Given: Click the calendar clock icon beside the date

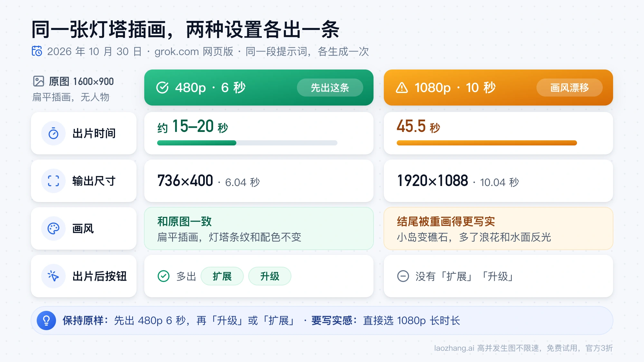Looking at the screenshot, I should coord(37,51).
